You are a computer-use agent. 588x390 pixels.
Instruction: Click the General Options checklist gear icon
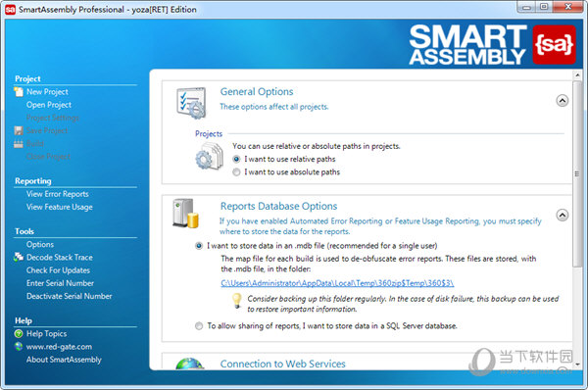[x=191, y=103]
